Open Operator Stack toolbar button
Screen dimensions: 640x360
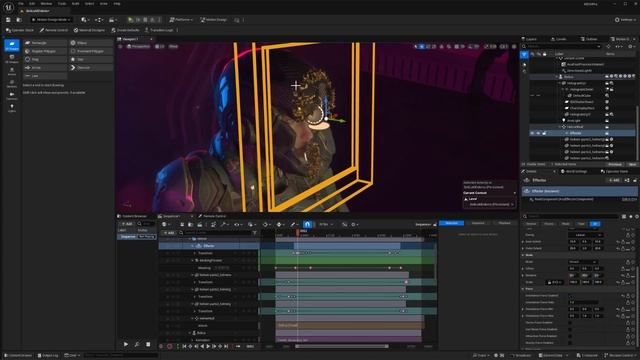(20, 30)
